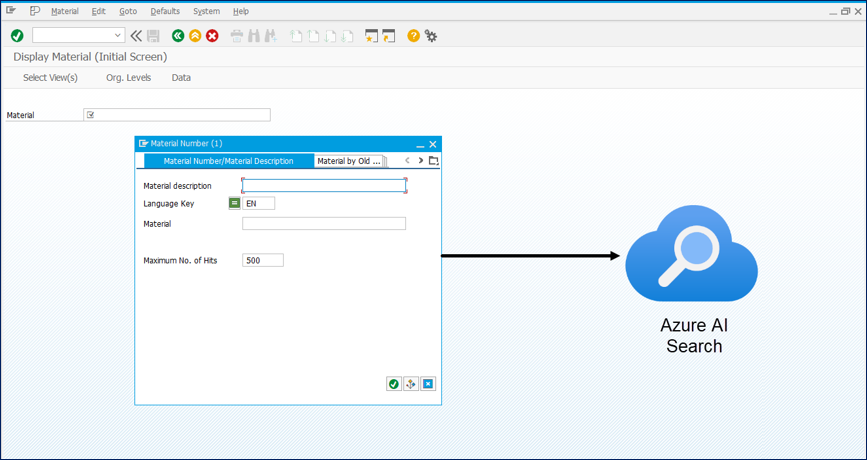Click the previous tab arrow in dialog

coord(408,161)
